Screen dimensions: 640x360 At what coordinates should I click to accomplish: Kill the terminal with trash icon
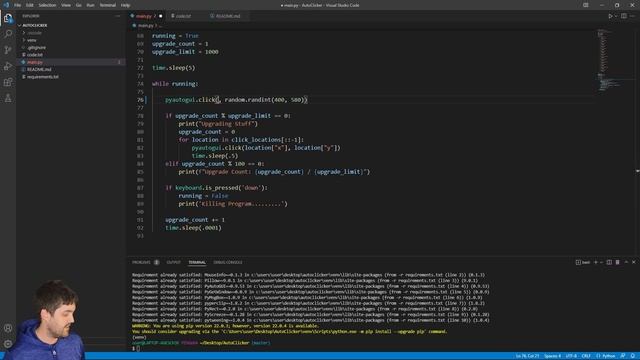coord(617,262)
